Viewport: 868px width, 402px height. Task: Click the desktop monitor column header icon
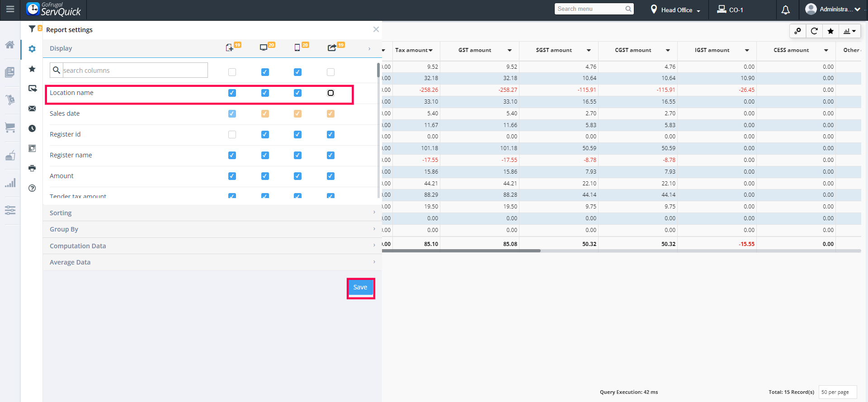(264, 47)
